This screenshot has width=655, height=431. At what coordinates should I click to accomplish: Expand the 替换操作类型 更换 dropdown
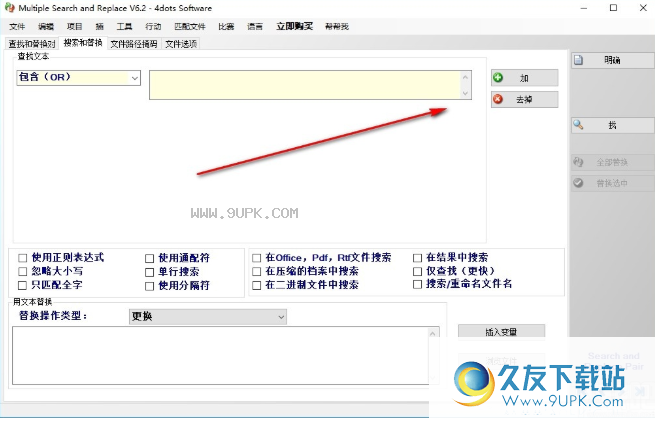[x=208, y=317]
